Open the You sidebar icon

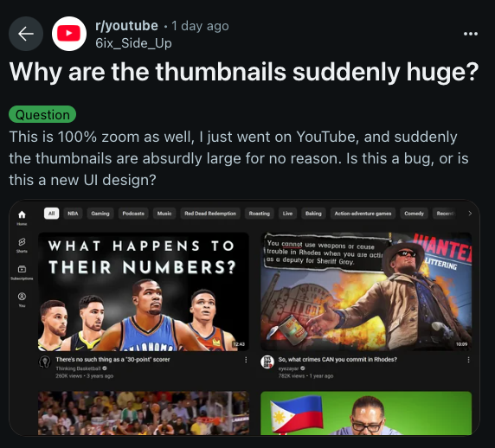pos(22,299)
